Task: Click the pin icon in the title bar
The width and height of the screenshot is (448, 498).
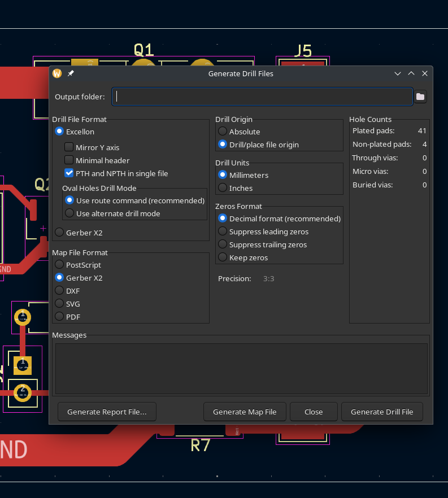Action: point(71,73)
